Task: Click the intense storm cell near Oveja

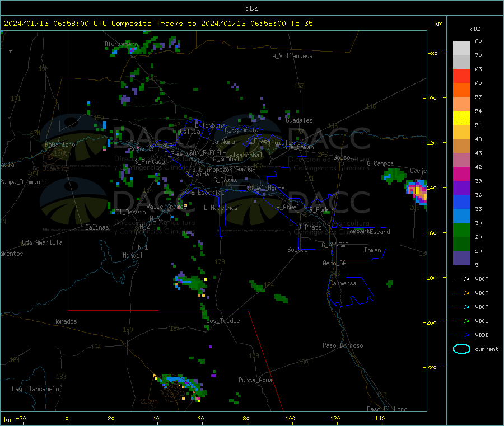Action: pyautogui.click(x=418, y=191)
